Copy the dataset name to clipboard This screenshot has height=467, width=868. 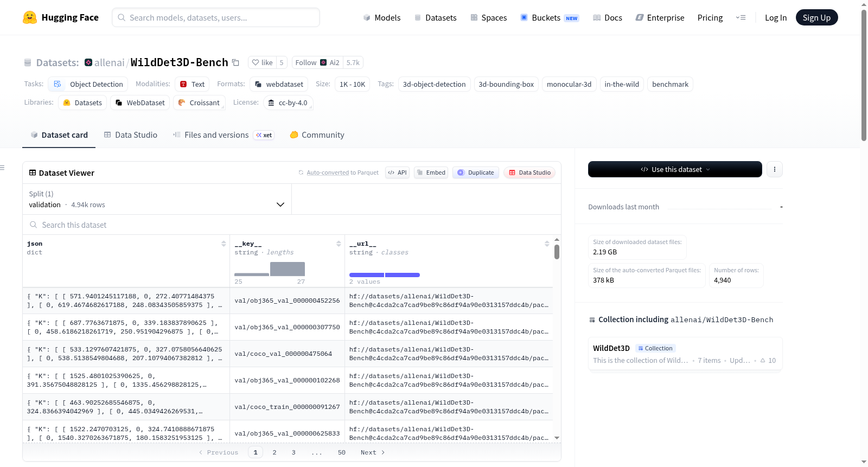click(235, 62)
